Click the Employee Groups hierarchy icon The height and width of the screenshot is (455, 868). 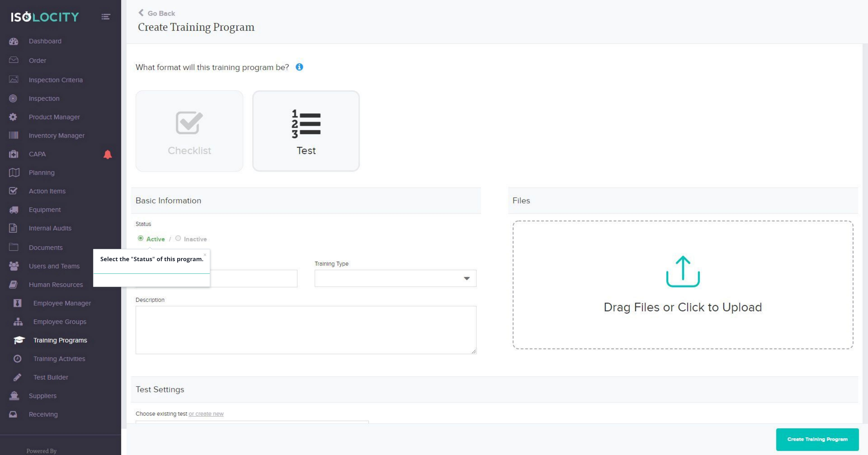pos(18,322)
